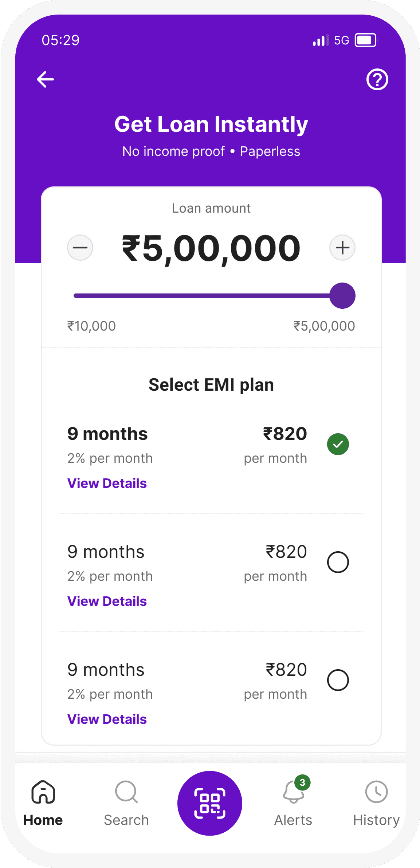The image size is (420, 868).
Task: Select the first 9 months EMI plan
Action: click(338, 444)
